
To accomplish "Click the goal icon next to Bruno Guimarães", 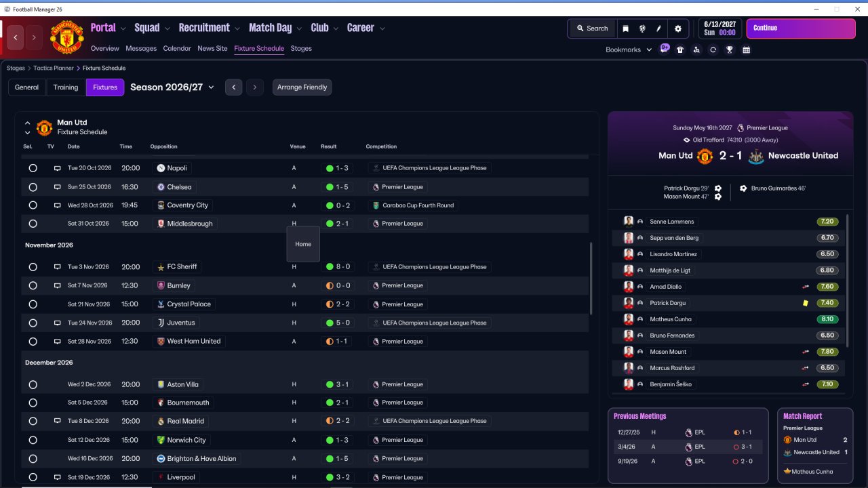I will click(x=743, y=188).
